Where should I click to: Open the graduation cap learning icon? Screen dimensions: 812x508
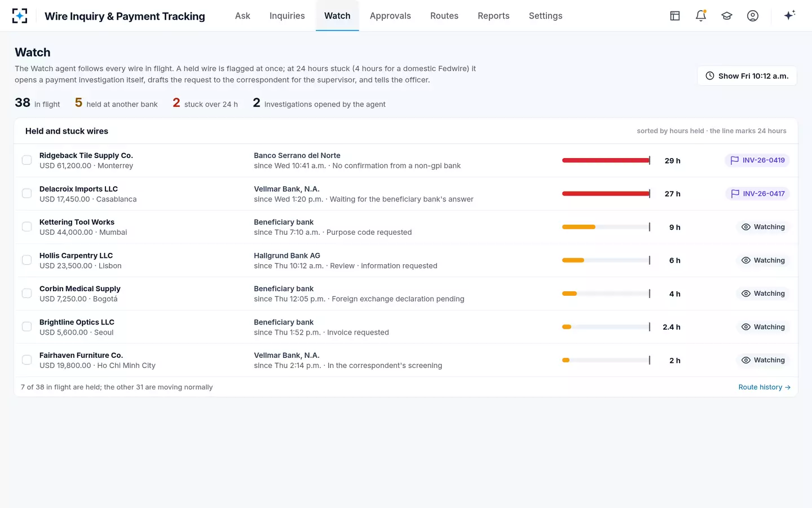point(727,16)
